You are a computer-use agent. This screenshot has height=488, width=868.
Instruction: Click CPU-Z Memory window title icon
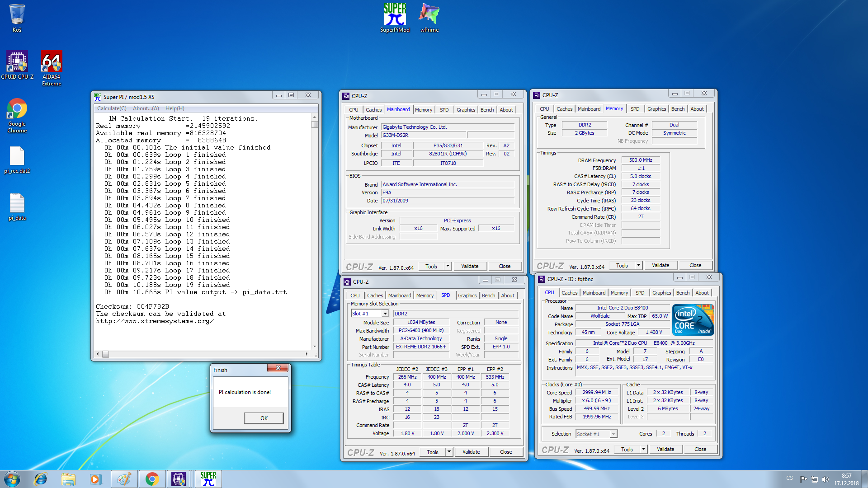[537, 95]
